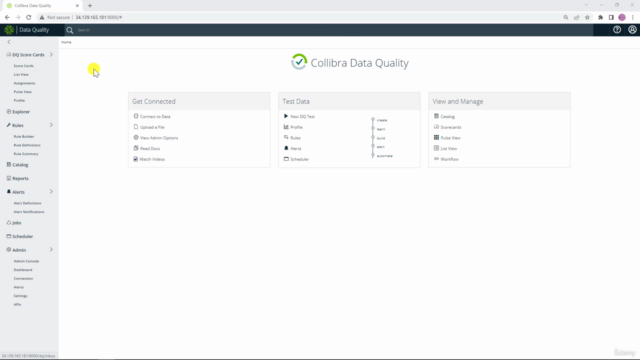
Task: Click List View icon in View and Manage
Action: 436,148
